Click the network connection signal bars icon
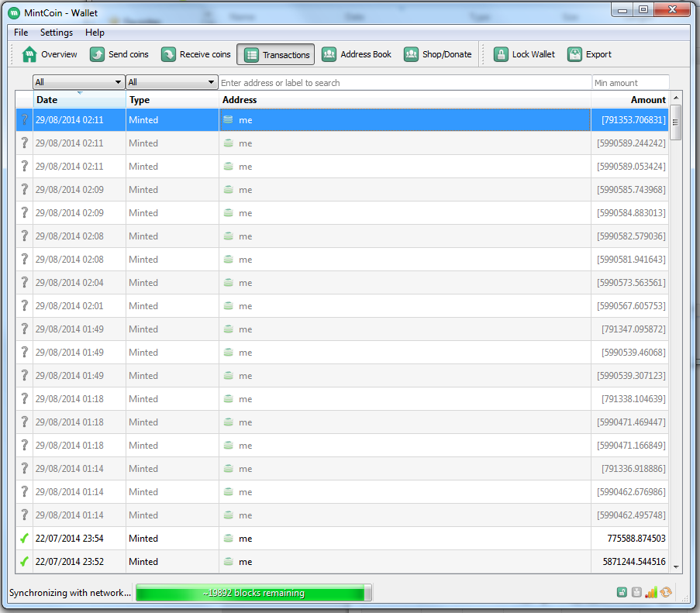Image resolution: width=700 pixels, height=613 pixels. (x=651, y=593)
